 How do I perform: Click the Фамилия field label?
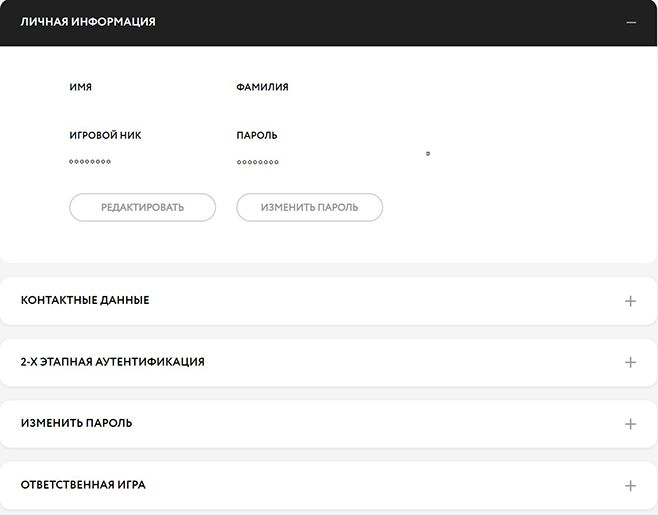tap(262, 87)
